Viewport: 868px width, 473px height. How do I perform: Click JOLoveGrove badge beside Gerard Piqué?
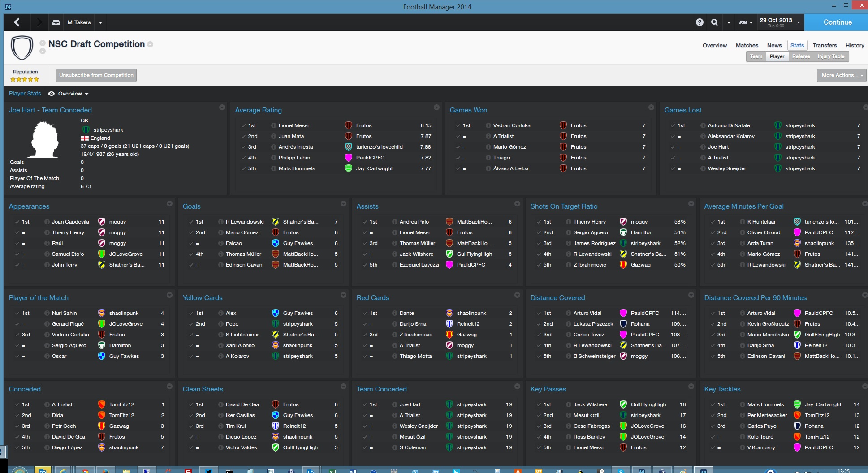click(x=102, y=324)
